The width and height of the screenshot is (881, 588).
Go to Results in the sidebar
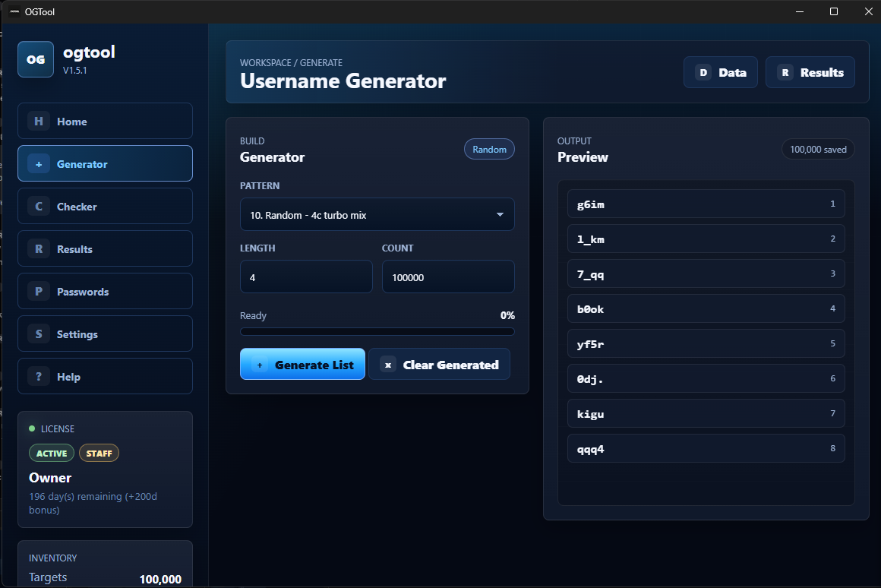coord(105,248)
